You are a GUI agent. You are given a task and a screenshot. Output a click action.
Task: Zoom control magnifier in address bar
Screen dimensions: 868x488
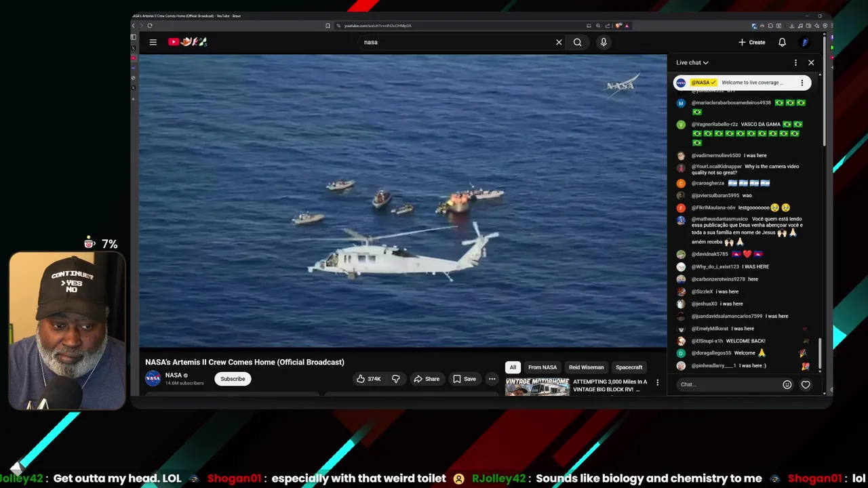click(598, 26)
